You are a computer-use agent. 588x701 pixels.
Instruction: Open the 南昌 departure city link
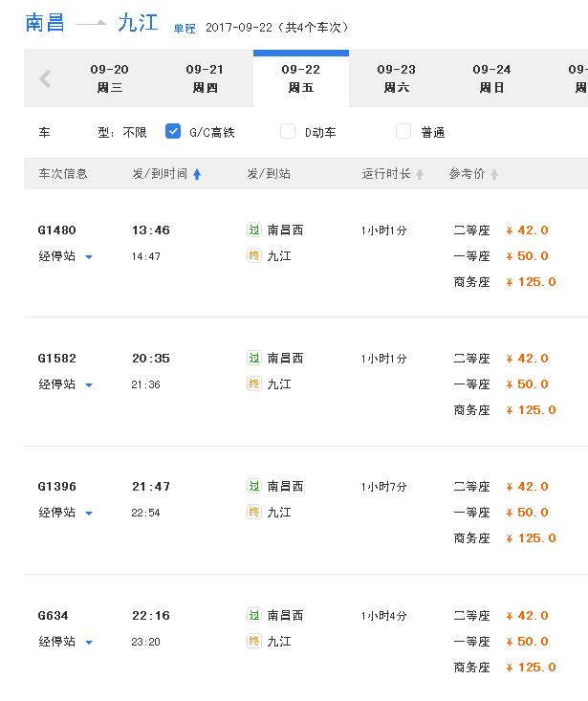click(x=45, y=22)
